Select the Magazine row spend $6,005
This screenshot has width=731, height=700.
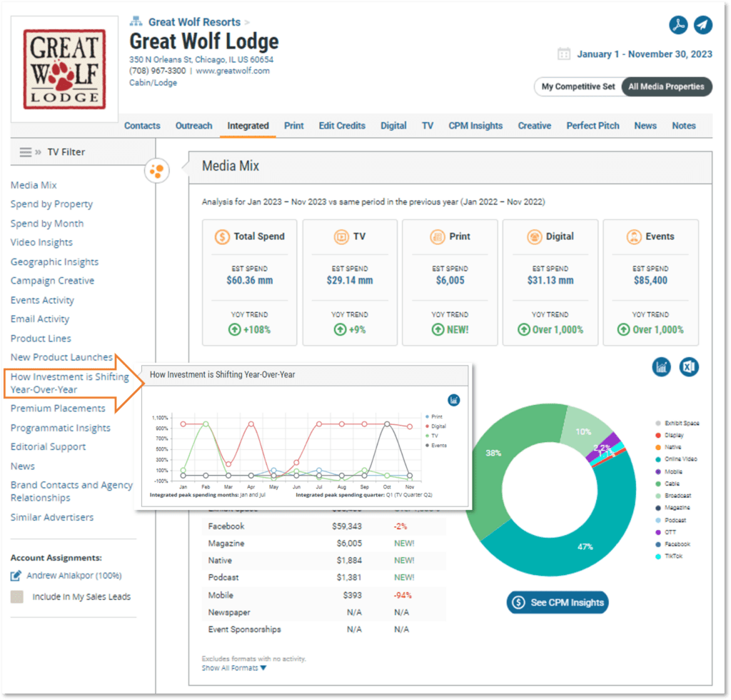tap(349, 544)
